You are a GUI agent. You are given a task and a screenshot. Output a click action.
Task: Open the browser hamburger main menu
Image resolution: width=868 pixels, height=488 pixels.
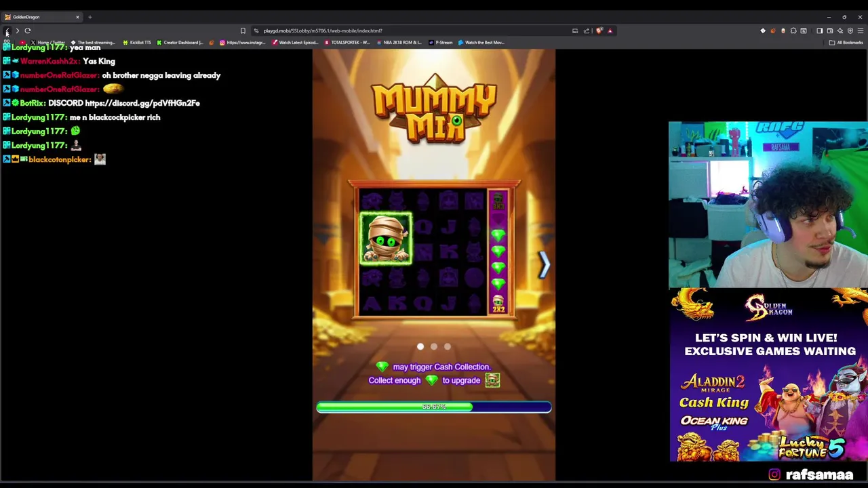coord(860,30)
